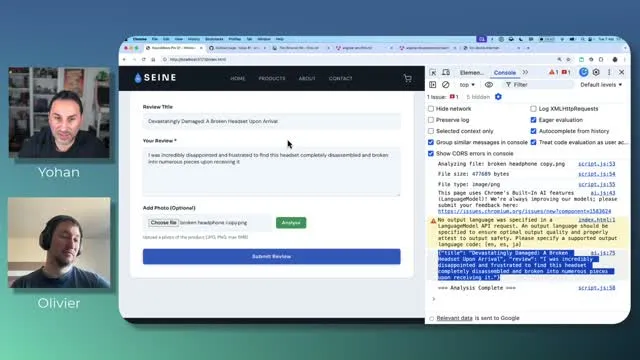Click the Relevant data link
Viewport: 640px width, 360px height.
(x=454, y=318)
